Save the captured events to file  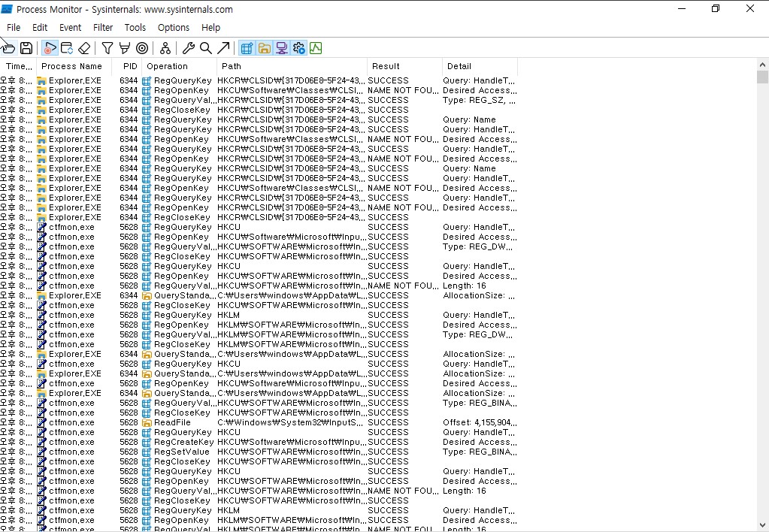(x=26, y=48)
